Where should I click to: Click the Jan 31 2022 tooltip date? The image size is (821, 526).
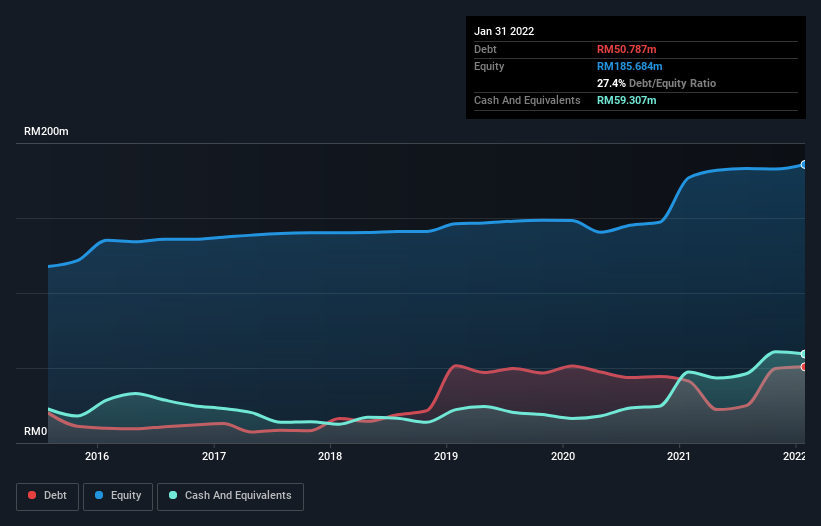click(504, 31)
